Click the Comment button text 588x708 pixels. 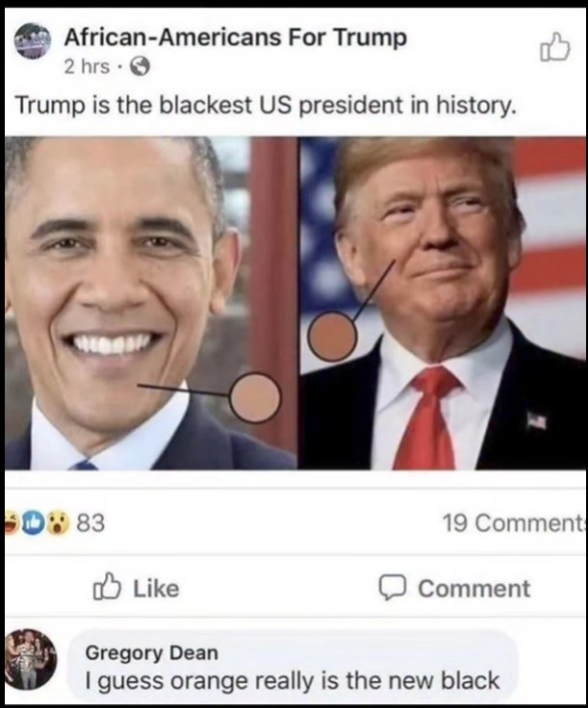pos(473,588)
